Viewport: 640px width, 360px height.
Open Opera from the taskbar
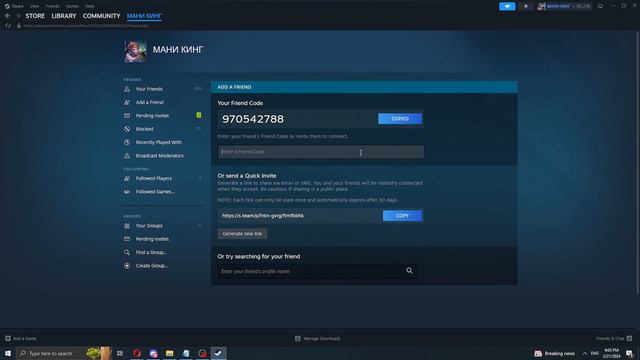(137, 353)
